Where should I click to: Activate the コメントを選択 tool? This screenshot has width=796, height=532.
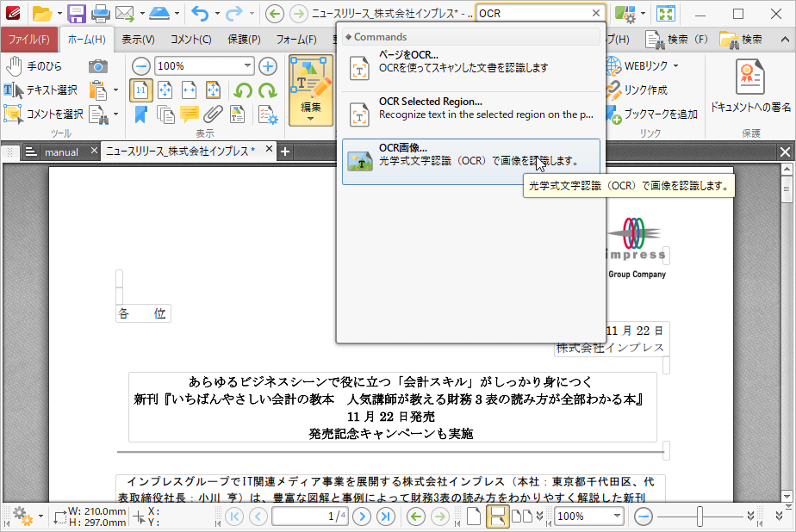point(44,114)
